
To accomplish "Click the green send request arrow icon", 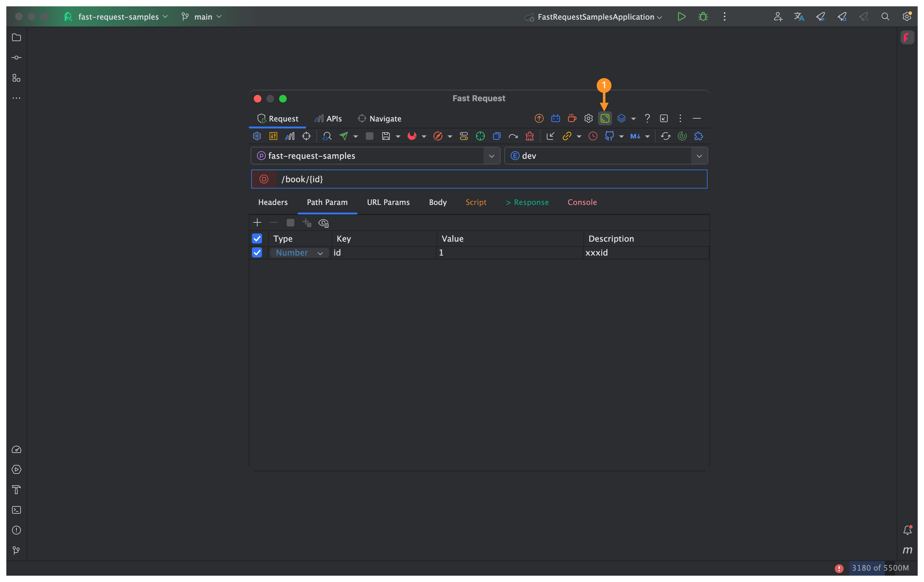I will point(343,136).
